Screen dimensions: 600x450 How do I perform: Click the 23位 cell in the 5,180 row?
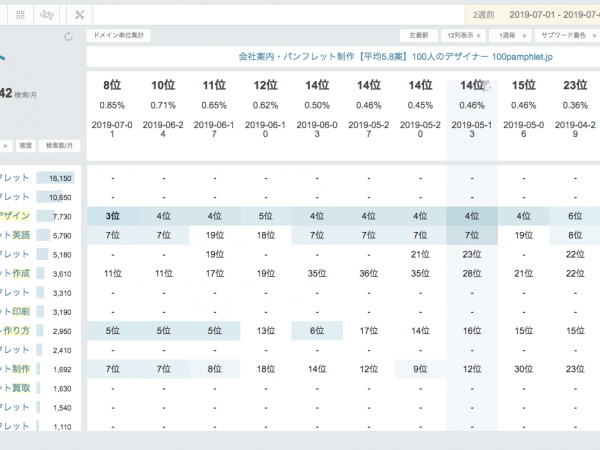click(472, 254)
